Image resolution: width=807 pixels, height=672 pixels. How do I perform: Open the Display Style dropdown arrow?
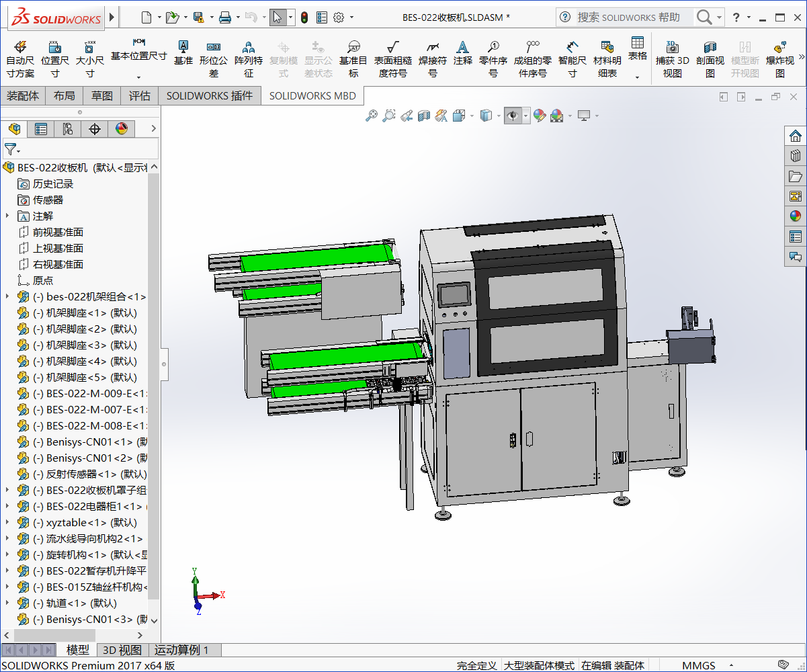(499, 115)
